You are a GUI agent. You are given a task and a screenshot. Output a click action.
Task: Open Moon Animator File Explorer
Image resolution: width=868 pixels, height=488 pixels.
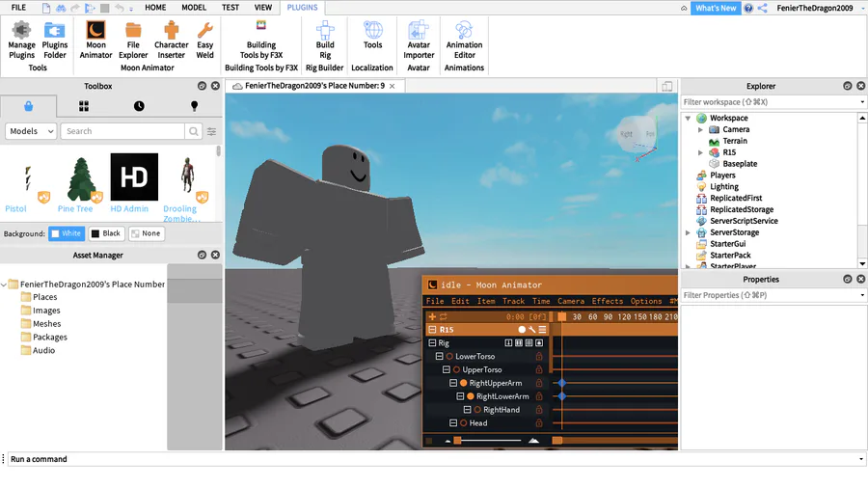[x=133, y=40]
